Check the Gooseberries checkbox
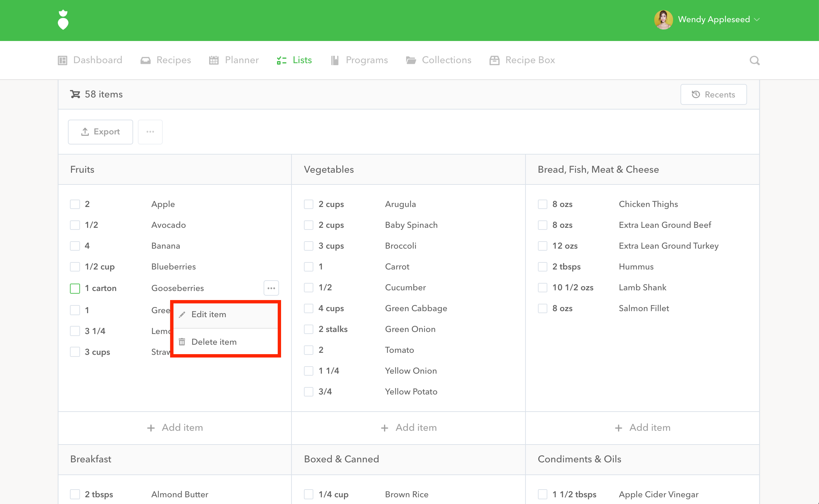The image size is (819, 504). point(75,288)
